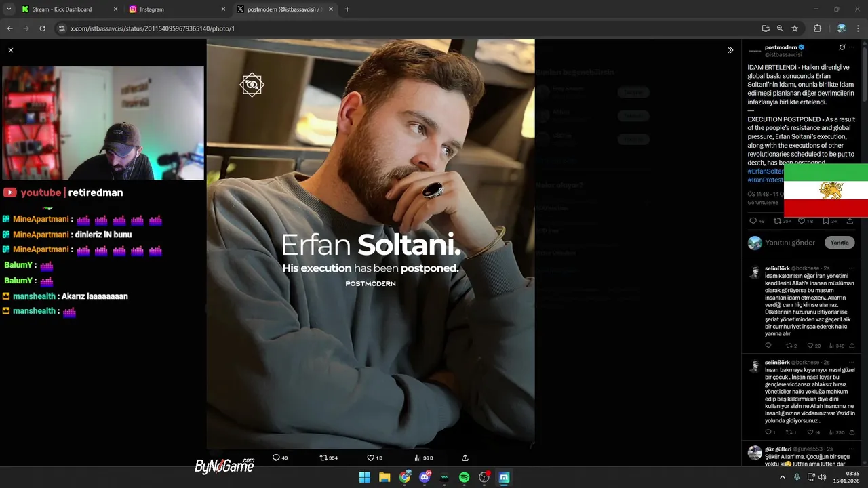Focus the Yanıtını gönder reply field
This screenshot has width=868, height=488.
click(790, 243)
